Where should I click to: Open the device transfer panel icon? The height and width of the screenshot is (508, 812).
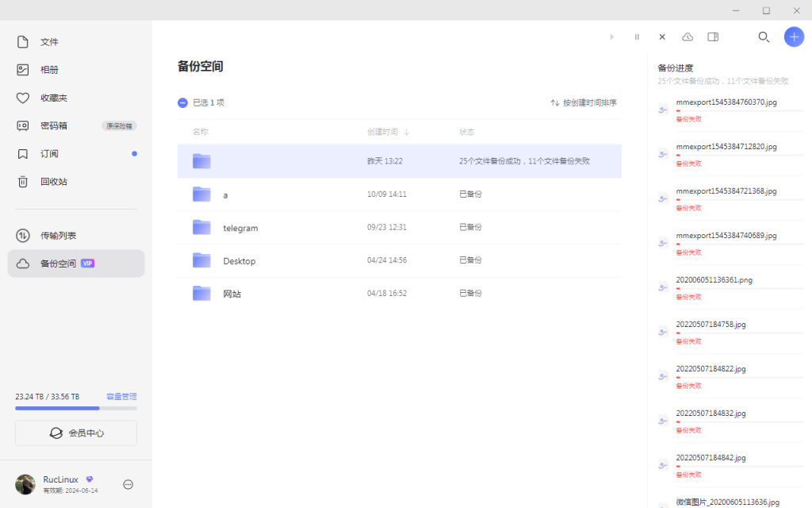coord(713,37)
